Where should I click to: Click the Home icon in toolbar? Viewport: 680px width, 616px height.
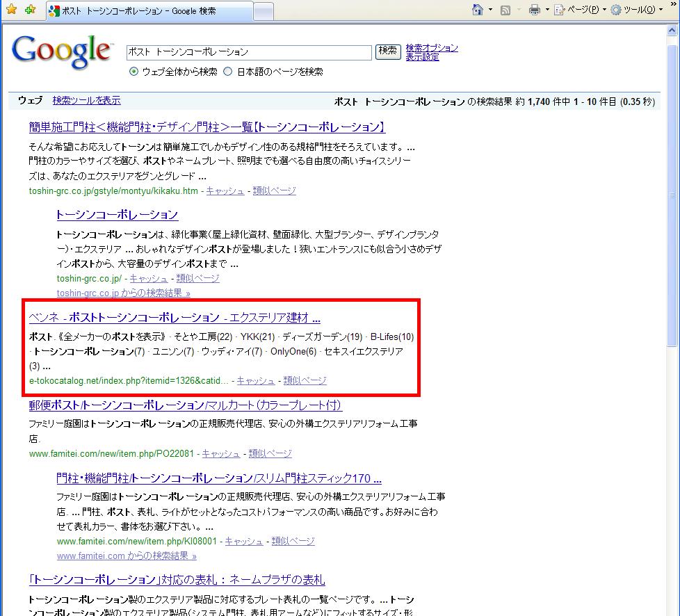coord(478,10)
